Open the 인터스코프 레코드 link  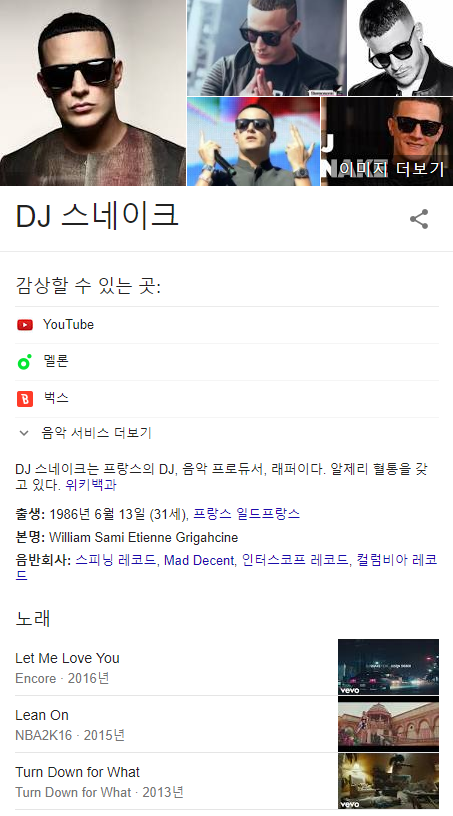[295, 560]
